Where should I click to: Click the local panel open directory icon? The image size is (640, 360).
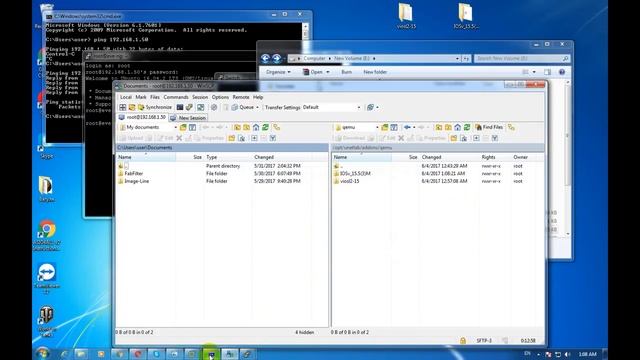(x=183, y=127)
